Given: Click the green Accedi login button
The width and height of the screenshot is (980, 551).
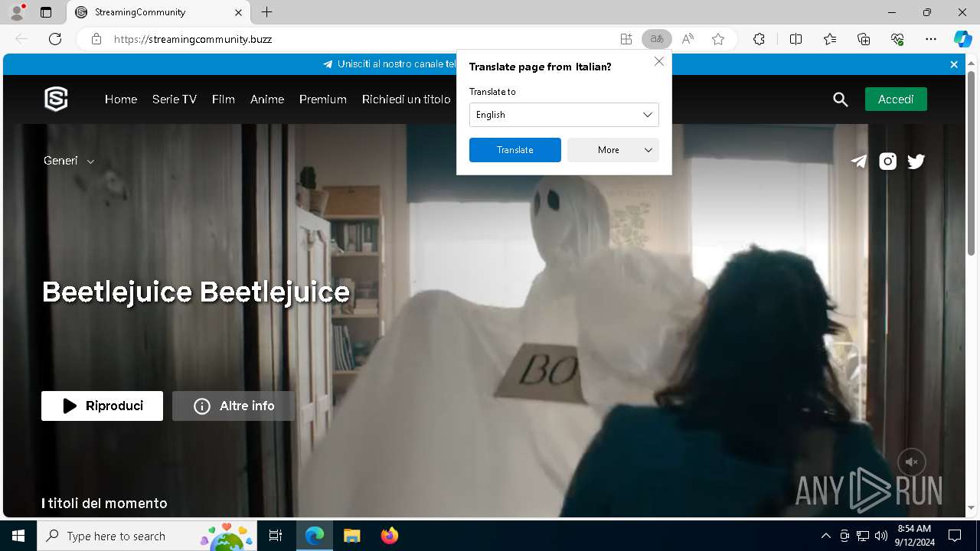Looking at the screenshot, I should 896,99.
